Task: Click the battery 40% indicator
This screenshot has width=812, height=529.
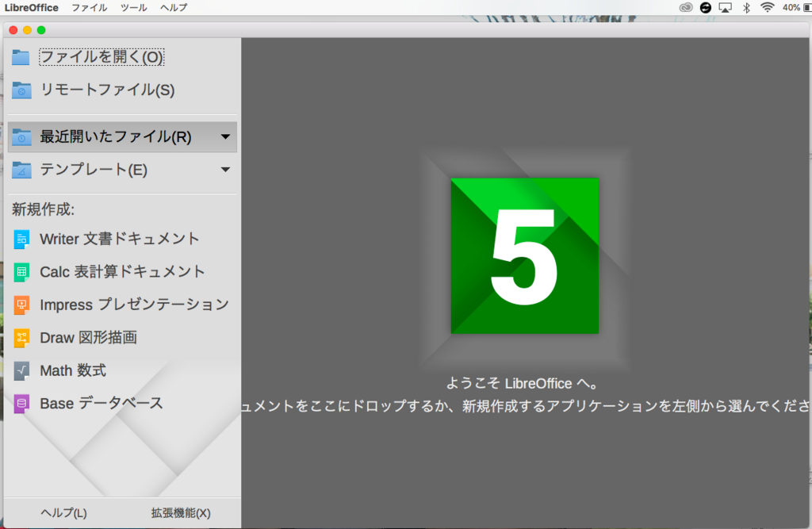Action: point(796,7)
